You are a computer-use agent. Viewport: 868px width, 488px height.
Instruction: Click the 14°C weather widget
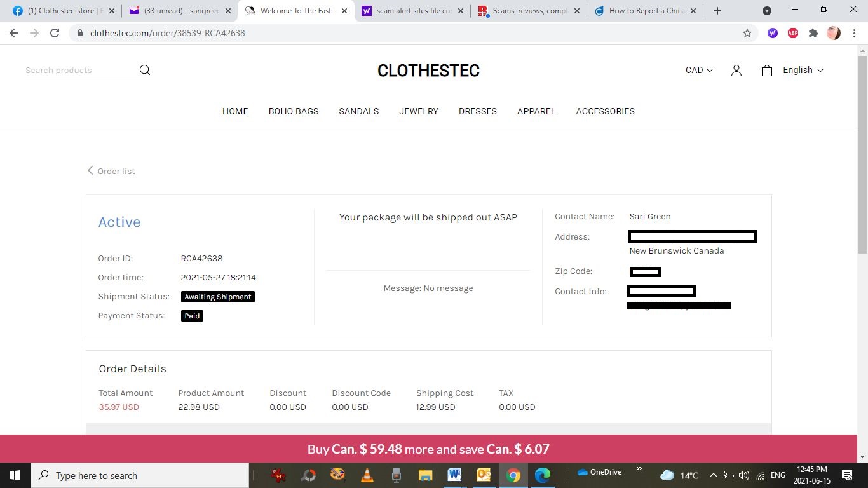[679, 475]
